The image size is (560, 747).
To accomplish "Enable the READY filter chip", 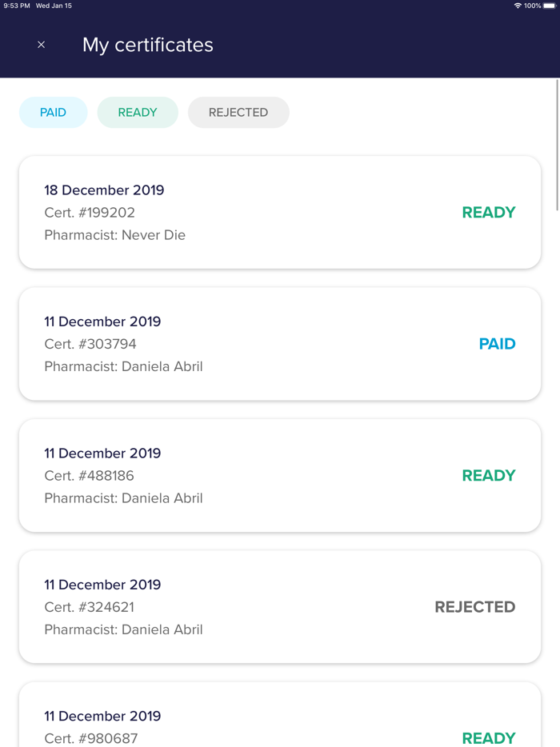I will [x=138, y=112].
